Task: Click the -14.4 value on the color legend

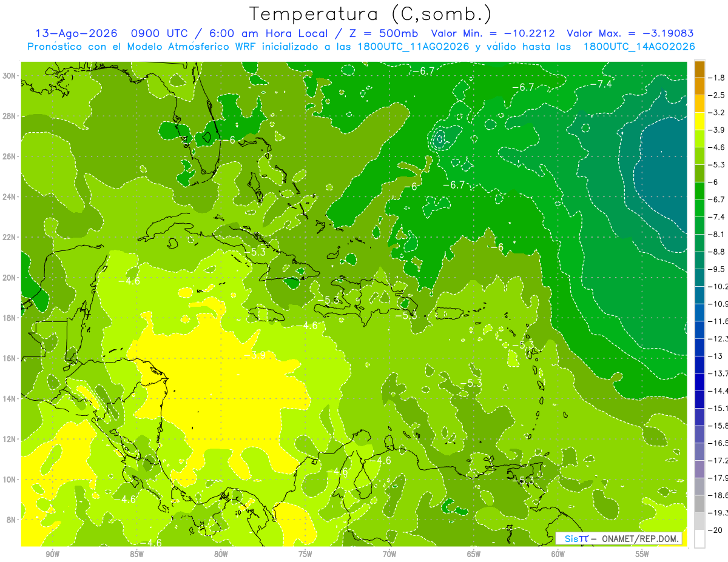Action: (x=718, y=390)
